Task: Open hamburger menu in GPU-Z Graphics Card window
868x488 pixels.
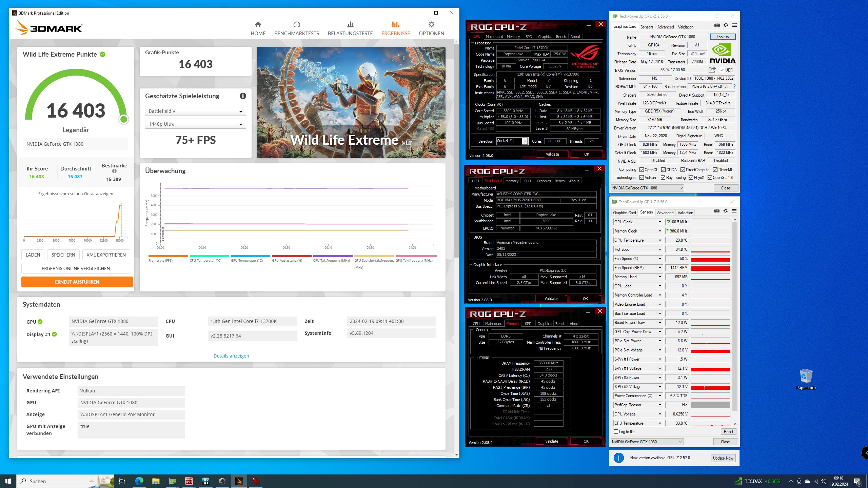Action: [x=734, y=25]
